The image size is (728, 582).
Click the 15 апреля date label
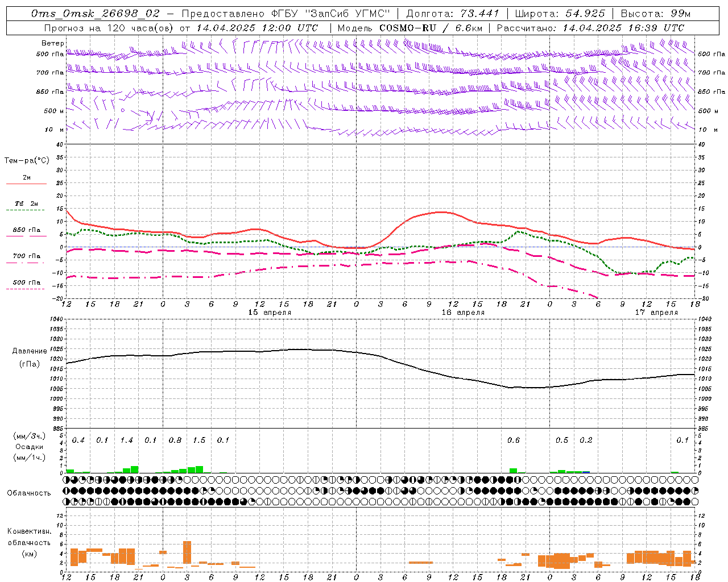pos(270,313)
